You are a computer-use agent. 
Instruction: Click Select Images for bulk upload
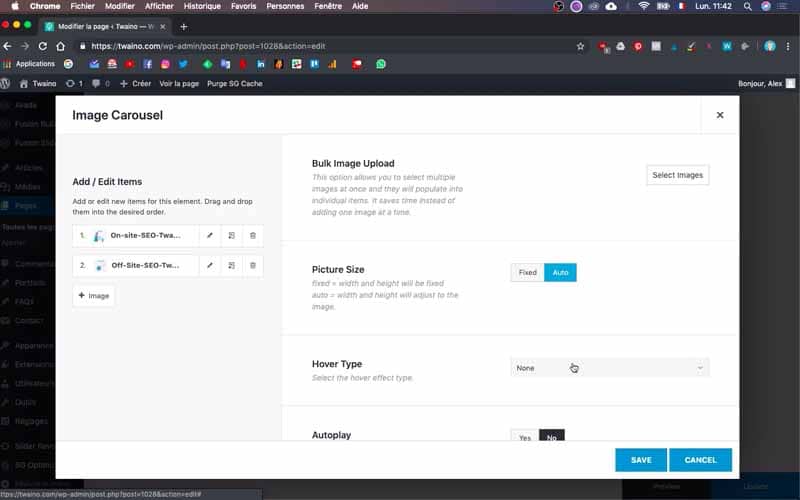678,175
